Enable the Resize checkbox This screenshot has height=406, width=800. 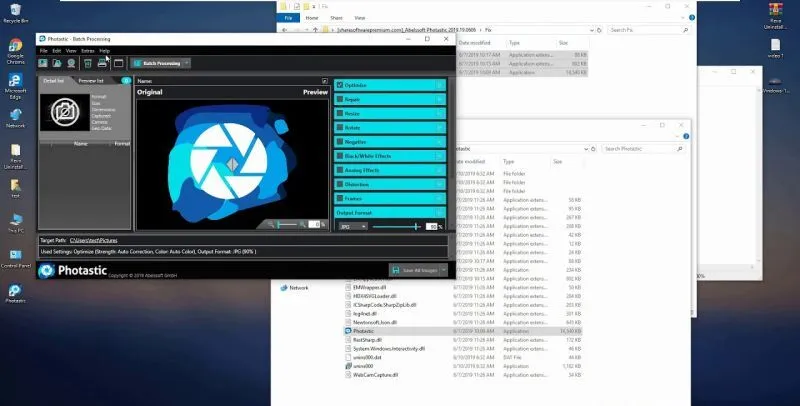point(340,114)
